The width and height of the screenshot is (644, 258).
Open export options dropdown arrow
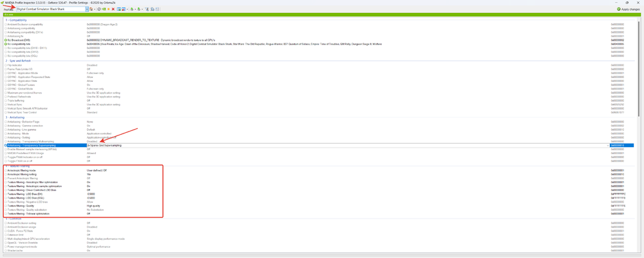135,9
